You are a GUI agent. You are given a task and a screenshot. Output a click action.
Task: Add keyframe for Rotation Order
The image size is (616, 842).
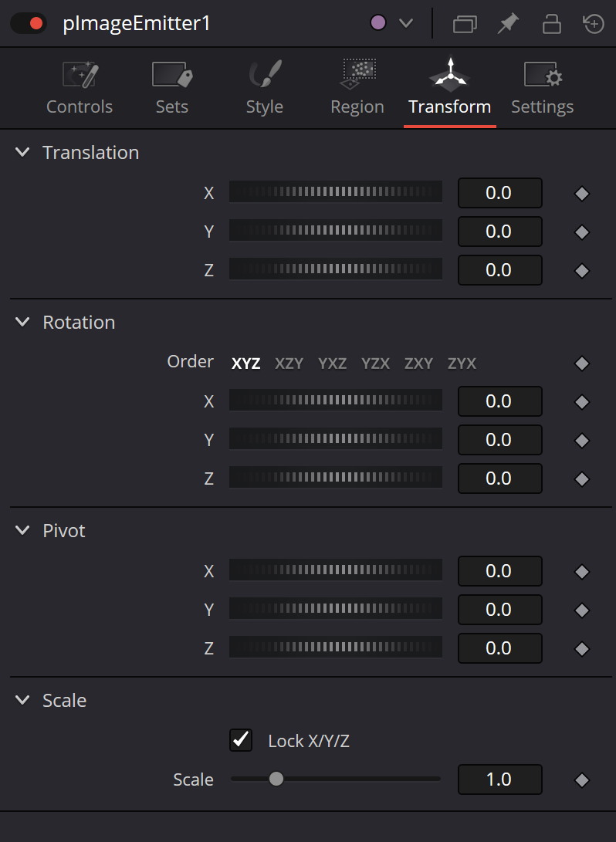tap(581, 364)
